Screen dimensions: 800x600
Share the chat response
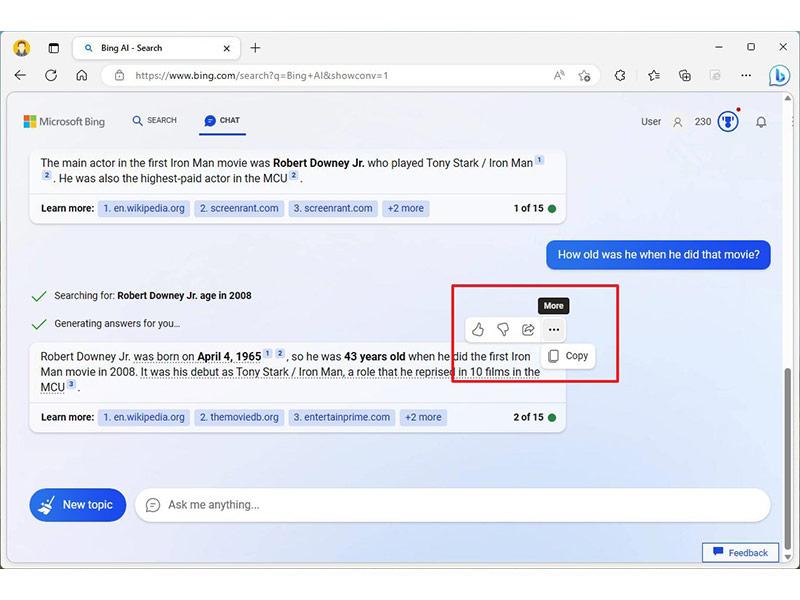pyautogui.click(x=528, y=330)
